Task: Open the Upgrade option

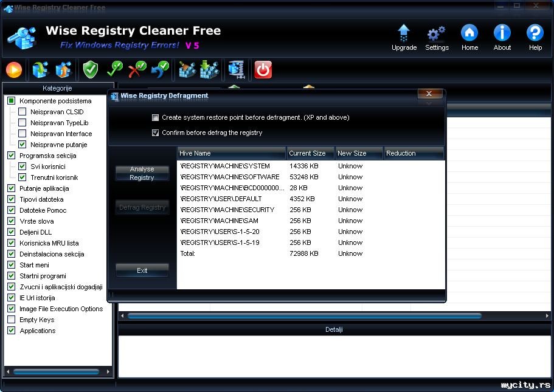Action: pyautogui.click(x=404, y=38)
